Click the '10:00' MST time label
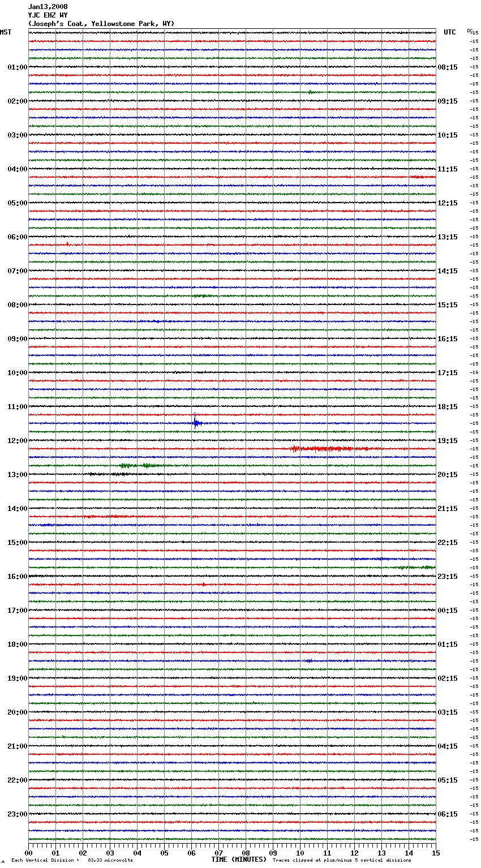The image size is (481, 868). tap(18, 373)
